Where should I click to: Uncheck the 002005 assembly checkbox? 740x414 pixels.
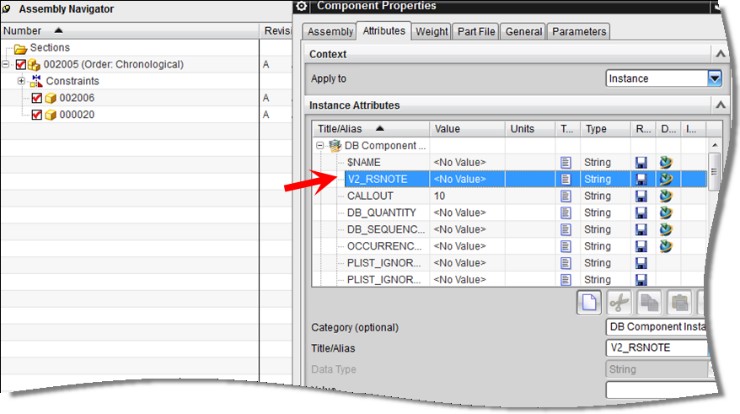(21, 65)
